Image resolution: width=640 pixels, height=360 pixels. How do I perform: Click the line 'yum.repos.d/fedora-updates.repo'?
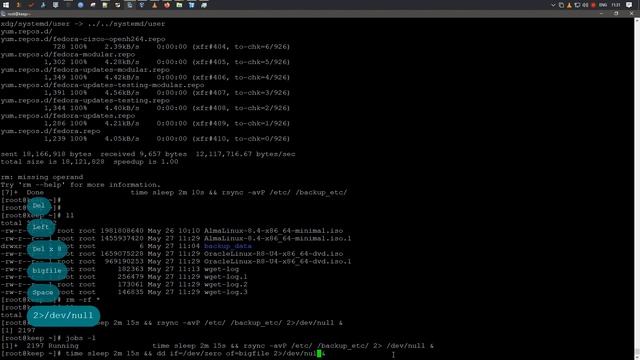(68, 116)
